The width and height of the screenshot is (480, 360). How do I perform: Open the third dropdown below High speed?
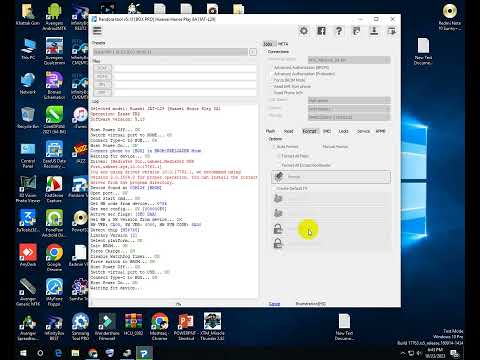[x=349, y=117]
